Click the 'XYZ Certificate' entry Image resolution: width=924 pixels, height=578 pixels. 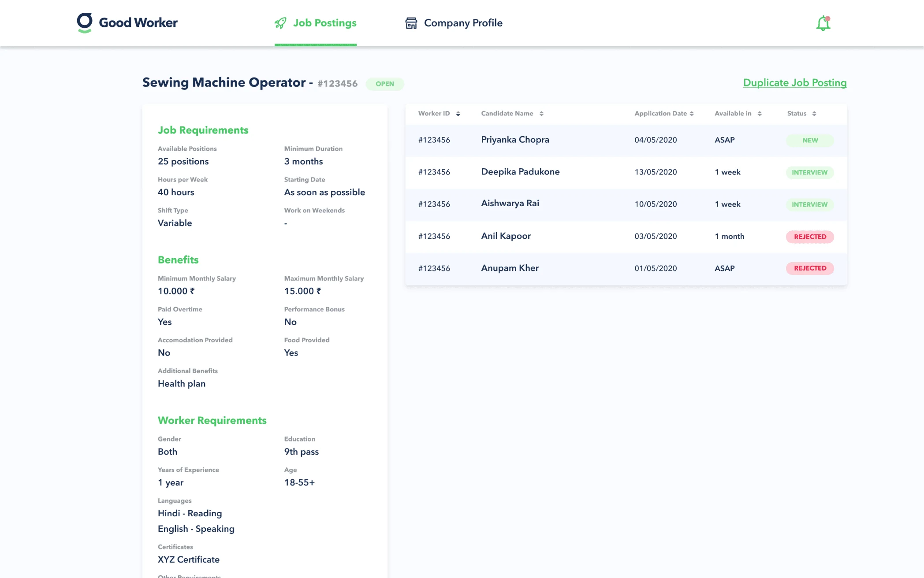click(189, 560)
